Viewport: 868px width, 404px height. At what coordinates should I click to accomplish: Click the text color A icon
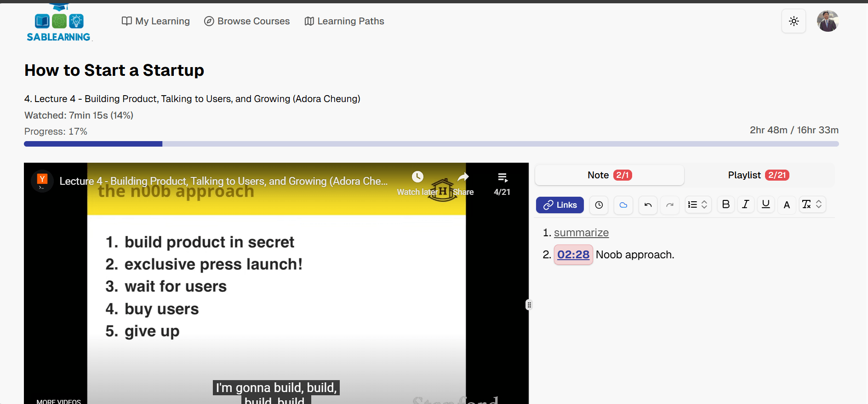pos(787,205)
